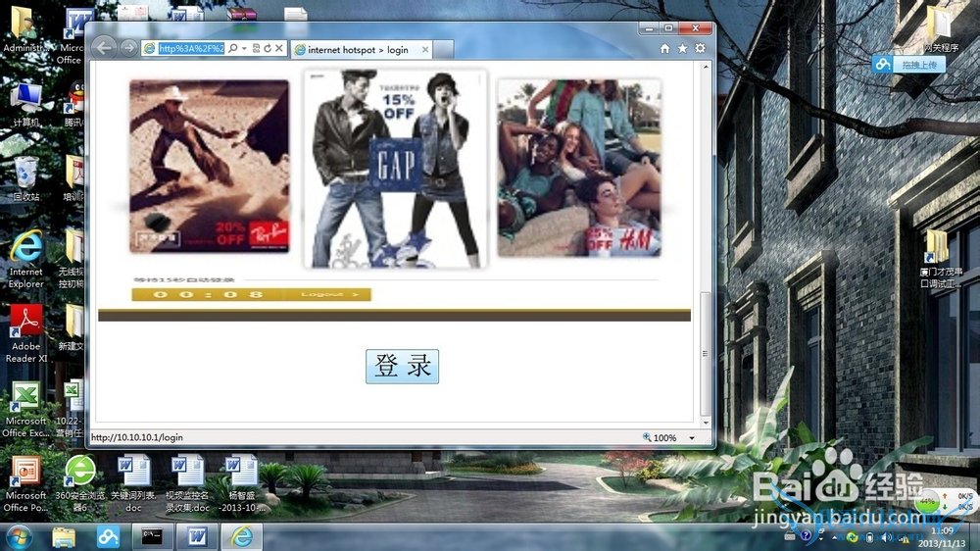
Task: Click the page scrollbar up arrow
Action: (706, 67)
